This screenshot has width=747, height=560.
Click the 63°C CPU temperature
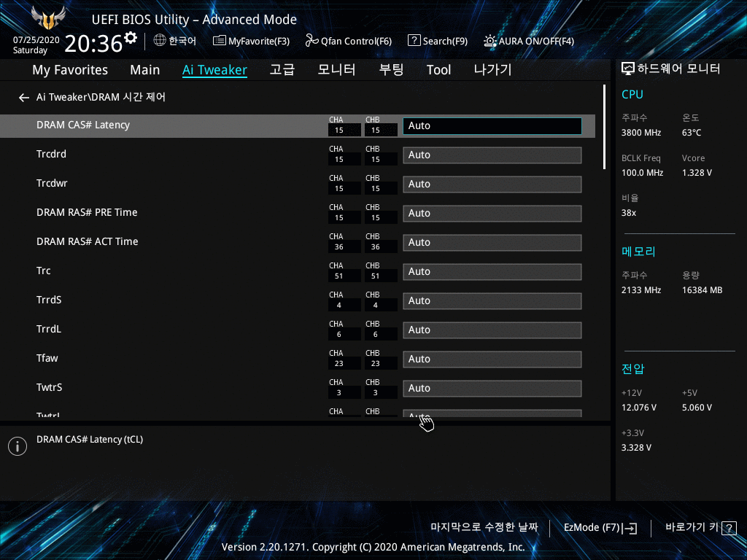pyautogui.click(x=692, y=133)
